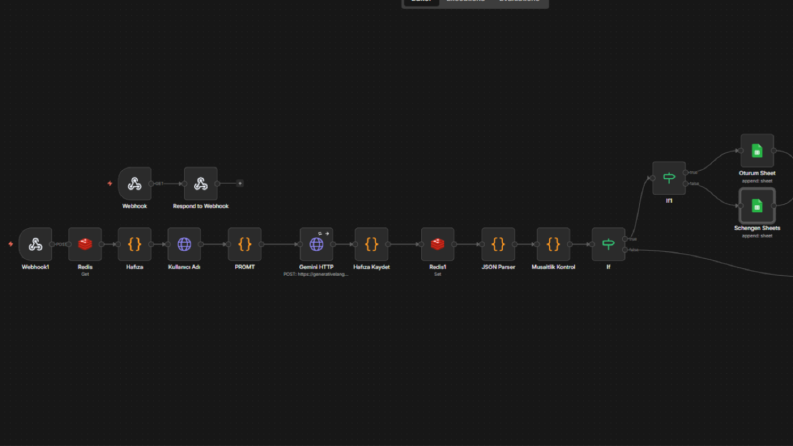Open the Kullanıcı Adı HTTP node

(184, 244)
